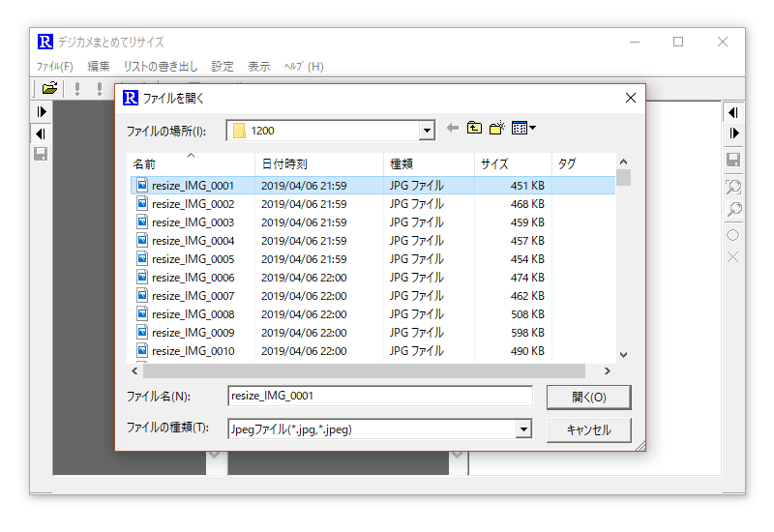Minimize the デジカメまとめてリサイズ window
The image size is (774, 532).
point(635,42)
